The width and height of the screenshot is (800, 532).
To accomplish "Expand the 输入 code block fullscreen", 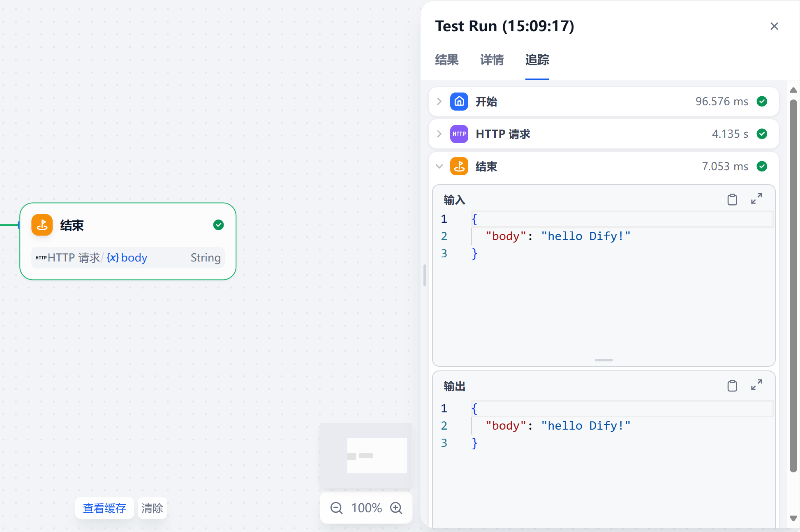I will pyautogui.click(x=756, y=199).
